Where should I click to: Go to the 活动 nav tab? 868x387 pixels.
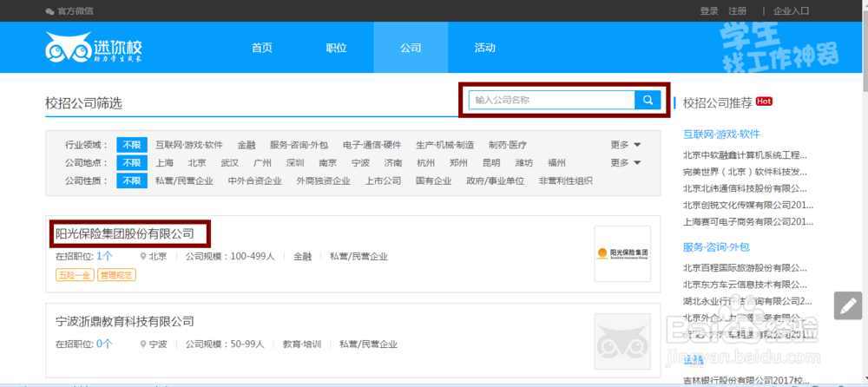[x=485, y=48]
